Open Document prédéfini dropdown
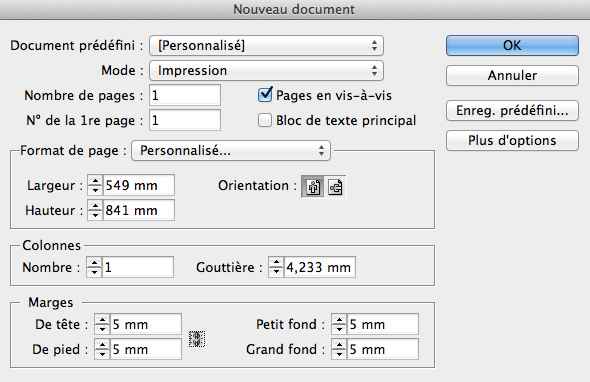The height and width of the screenshot is (382, 590). click(x=266, y=46)
